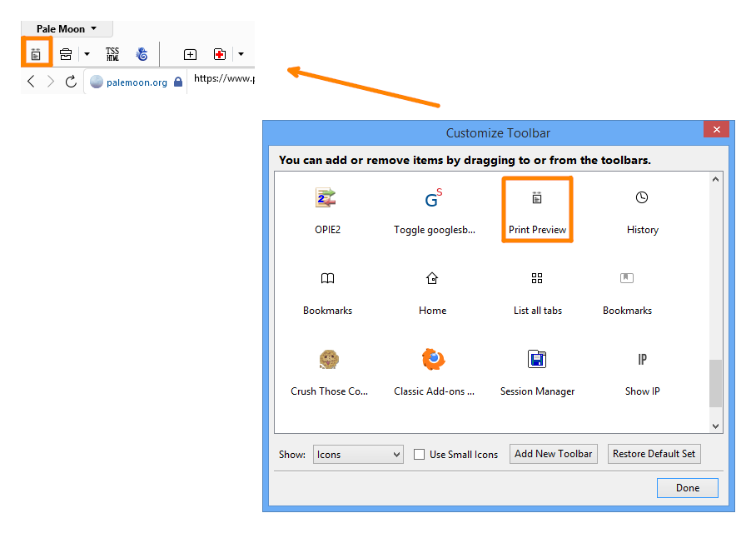Click the 'List all tabs' label text
Image resolution: width=756 pixels, height=533 pixels.
point(538,311)
